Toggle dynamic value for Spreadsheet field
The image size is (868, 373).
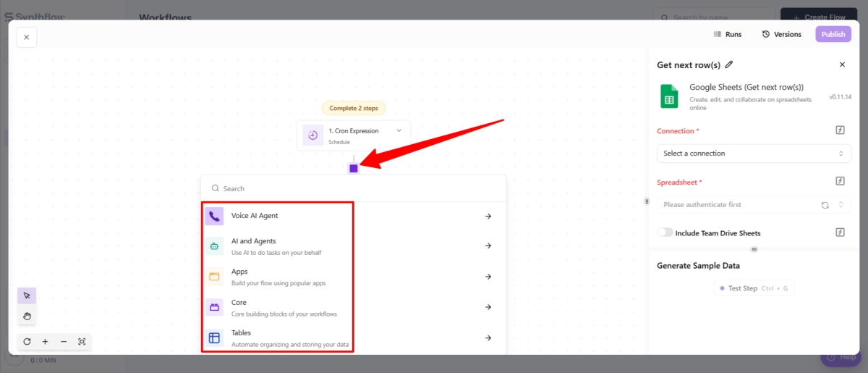pyautogui.click(x=841, y=181)
